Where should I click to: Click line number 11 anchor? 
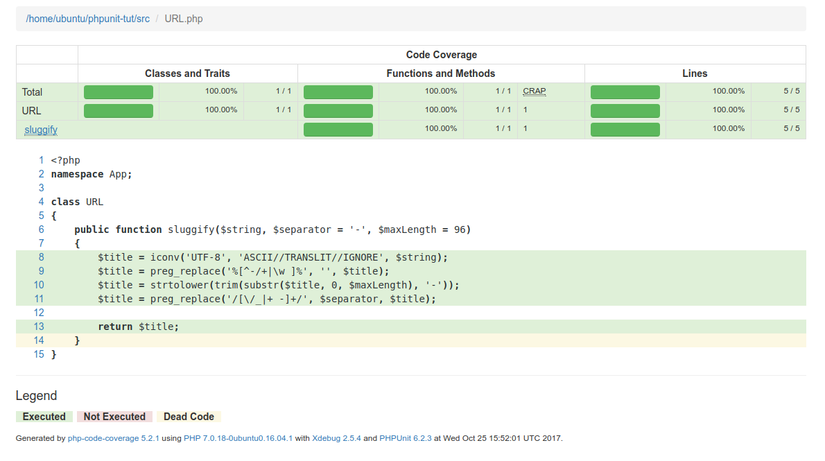pyautogui.click(x=39, y=299)
